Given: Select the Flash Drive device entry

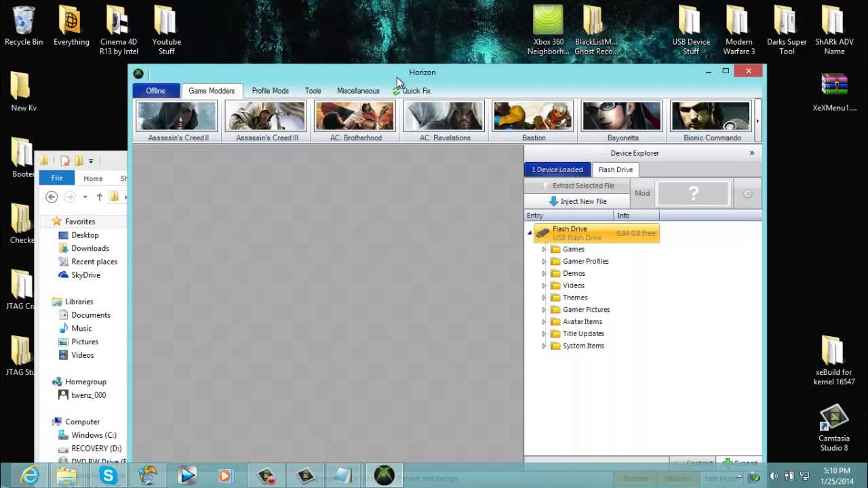Looking at the screenshot, I should pyautogui.click(x=596, y=233).
